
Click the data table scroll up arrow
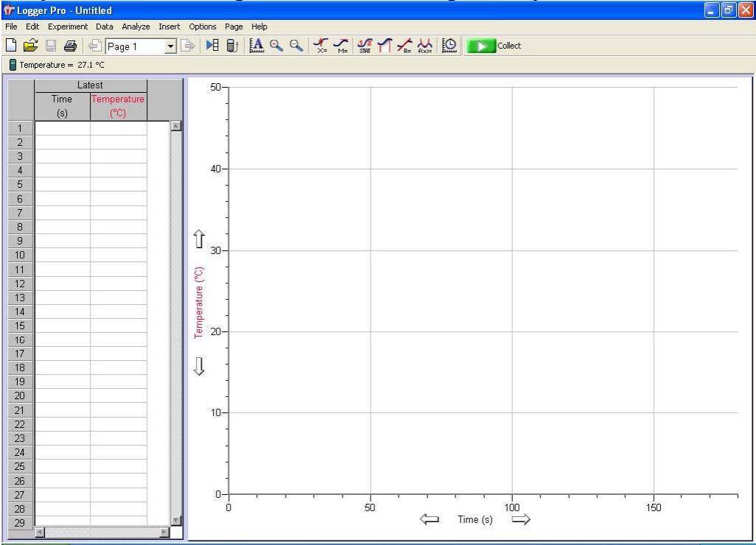point(176,126)
